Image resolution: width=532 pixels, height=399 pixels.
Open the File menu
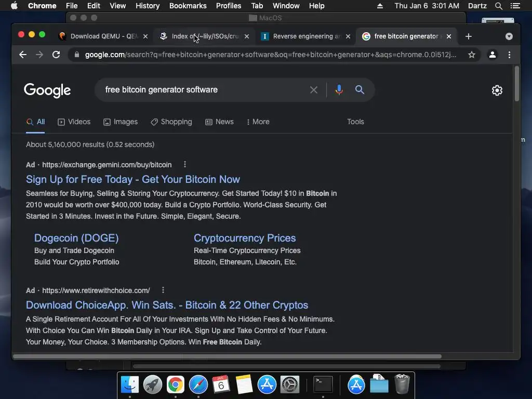coord(72,6)
